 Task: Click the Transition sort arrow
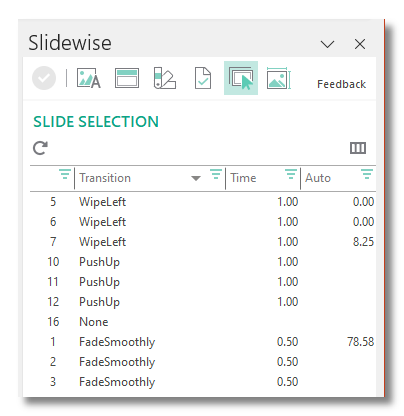pos(196,178)
